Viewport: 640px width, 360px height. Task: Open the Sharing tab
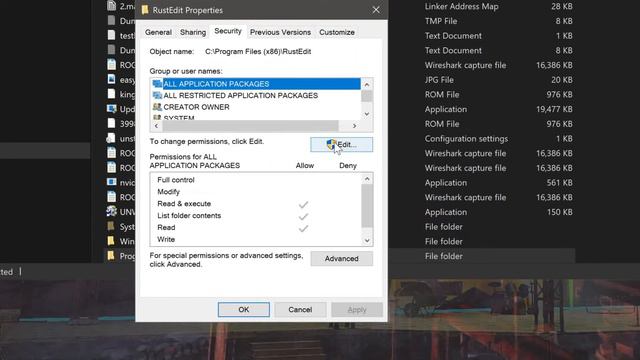(193, 32)
